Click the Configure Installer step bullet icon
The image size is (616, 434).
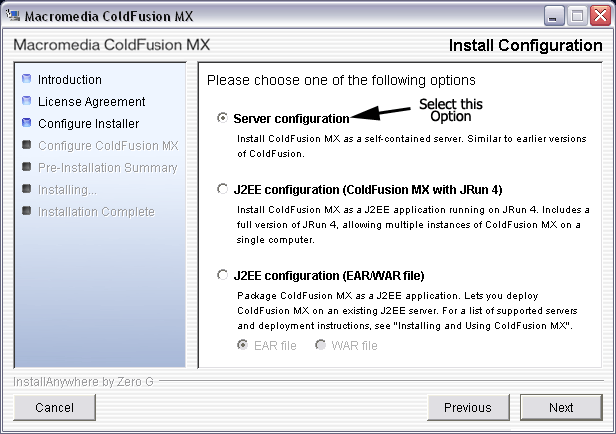point(27,123)
